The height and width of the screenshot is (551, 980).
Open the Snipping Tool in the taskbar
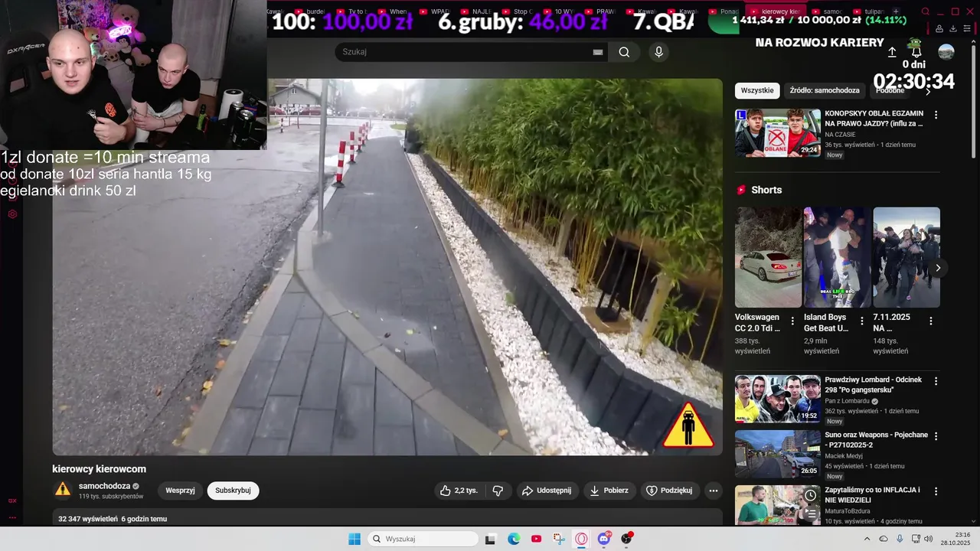pyautogui.click(x=559, y=539)
